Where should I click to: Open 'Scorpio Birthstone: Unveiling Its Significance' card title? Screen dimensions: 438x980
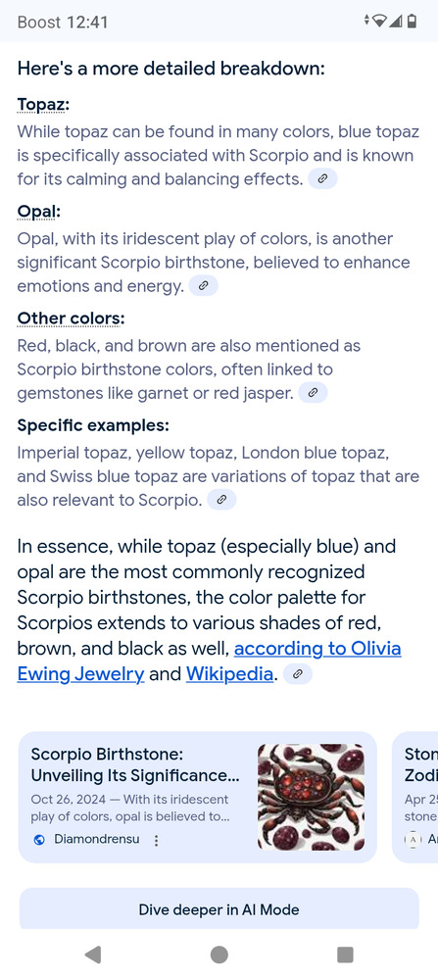(x=135, y=765)
